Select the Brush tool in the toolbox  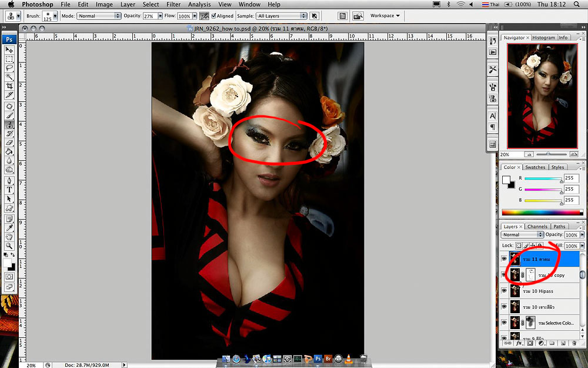coord(9,115)
